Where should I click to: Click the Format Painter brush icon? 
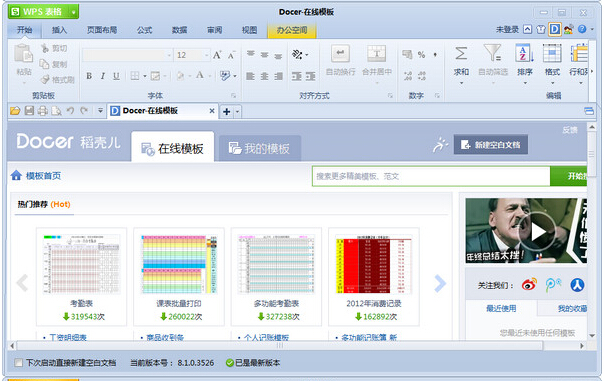(x=45, y=80)
